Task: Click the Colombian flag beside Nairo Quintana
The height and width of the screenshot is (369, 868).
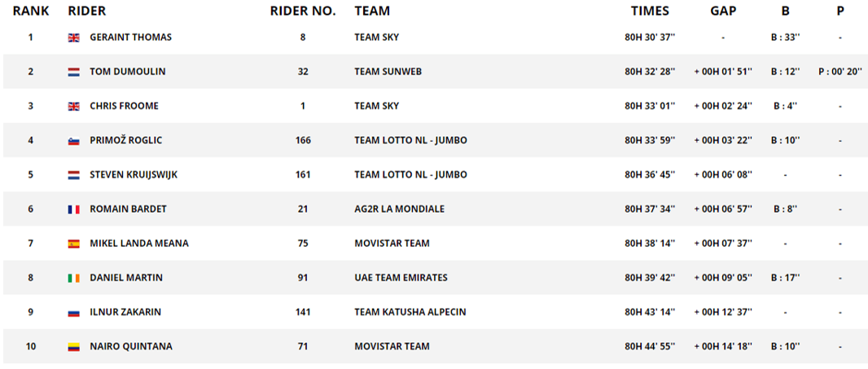Action: pyautogui.click(x=73, y=347)
